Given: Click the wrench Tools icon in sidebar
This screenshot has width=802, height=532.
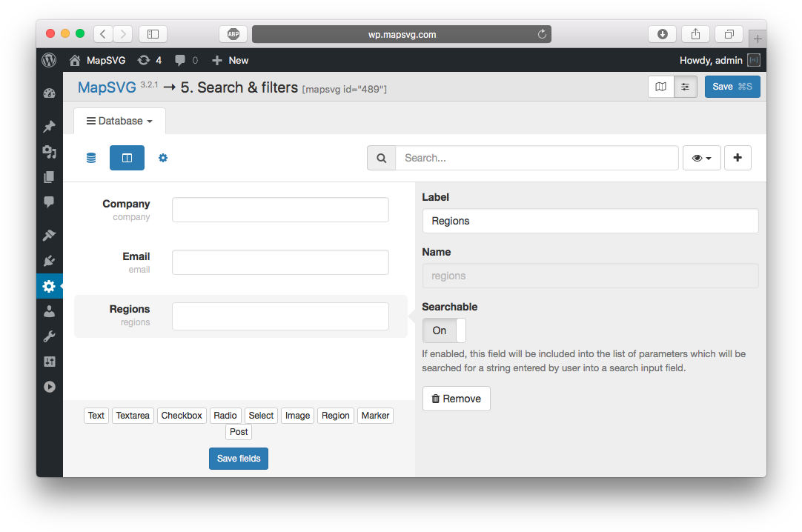Looking at the screenshot, I should pos(49,336).
